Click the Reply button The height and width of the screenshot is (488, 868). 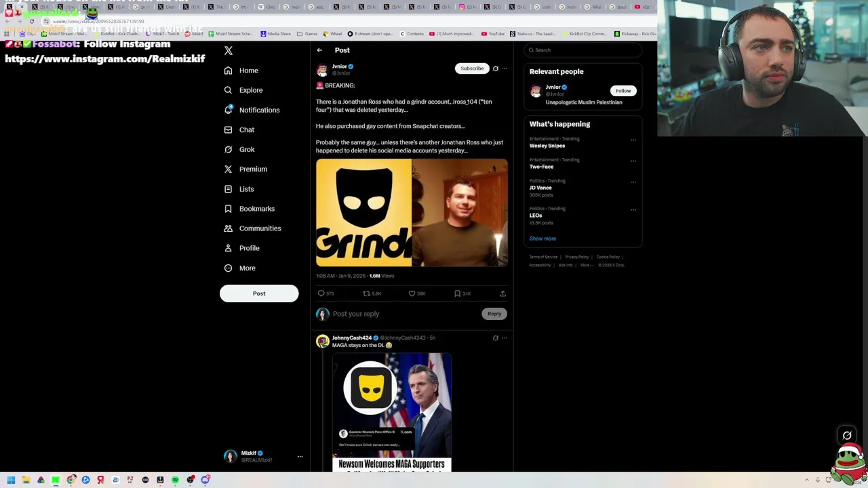[x=494, y=314]
